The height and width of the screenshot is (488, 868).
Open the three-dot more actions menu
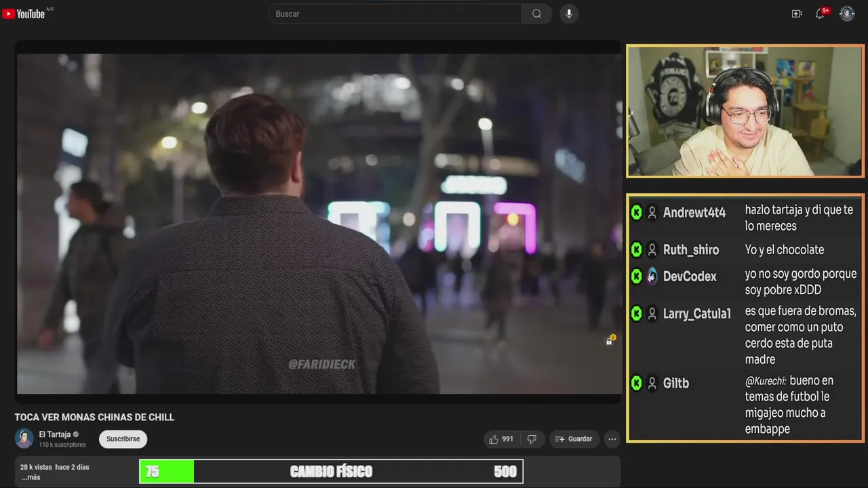click(x=612, y=439)
